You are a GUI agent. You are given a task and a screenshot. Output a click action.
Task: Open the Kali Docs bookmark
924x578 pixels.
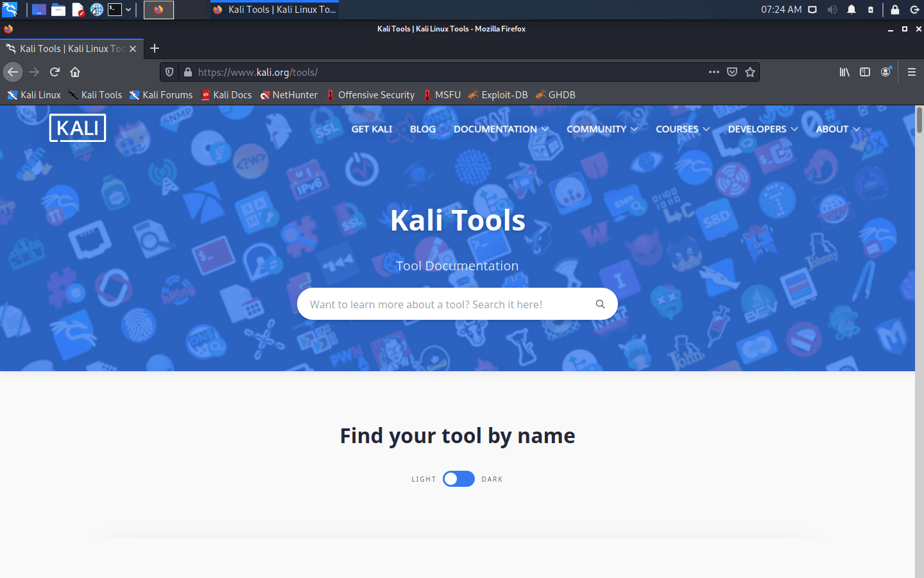tap(227, 95)
